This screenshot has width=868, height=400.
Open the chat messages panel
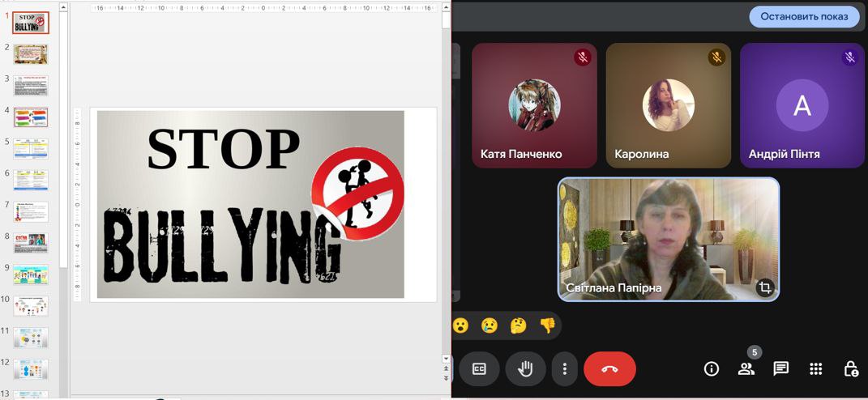point(780,369)
